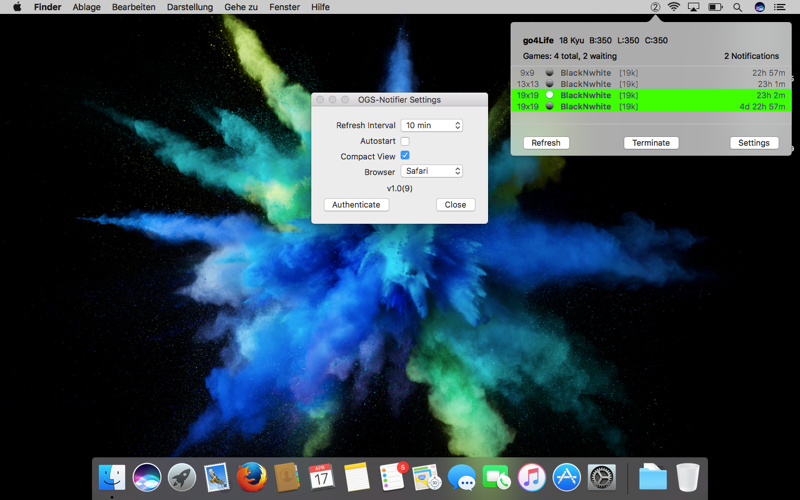Open the Notification Center list icon
The height and width of the screenshot is (500, 800).
[780, 7]
